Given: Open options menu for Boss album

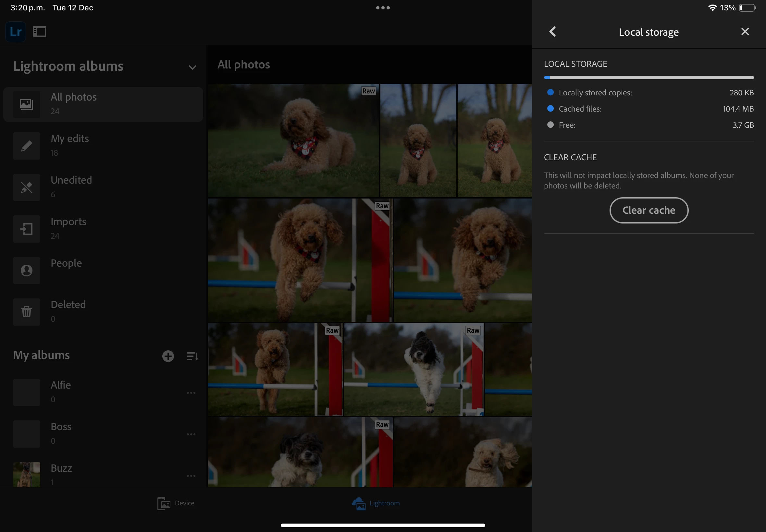Looking at the screenshot, I should [191, 434].
